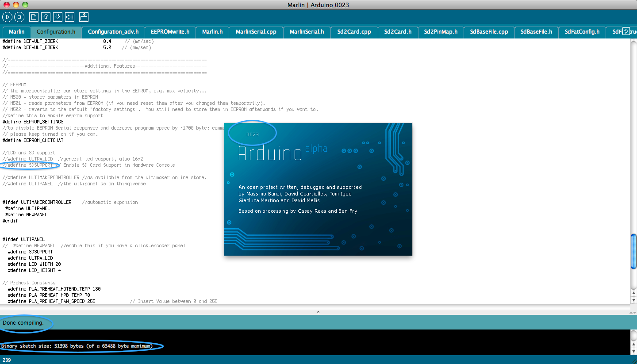
Task: Select the SdBaseFile.h tab
Action: 537,32
